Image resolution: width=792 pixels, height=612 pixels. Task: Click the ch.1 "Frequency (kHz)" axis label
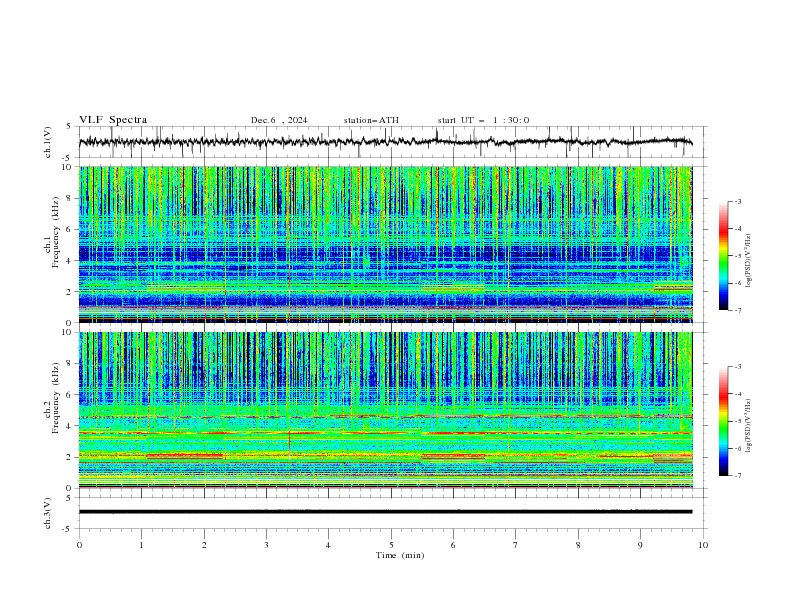pyautogui.click(x=55, y=232)
